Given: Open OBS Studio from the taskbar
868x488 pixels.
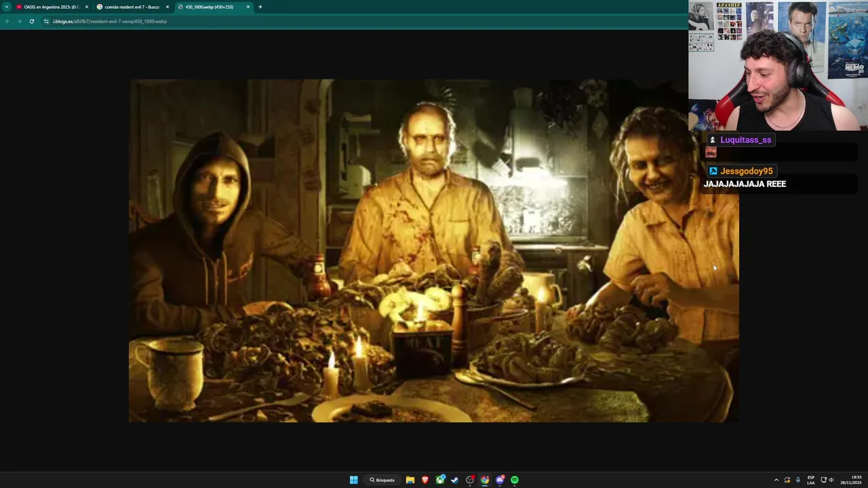Looking at the screenshot, I should (470, 480).
